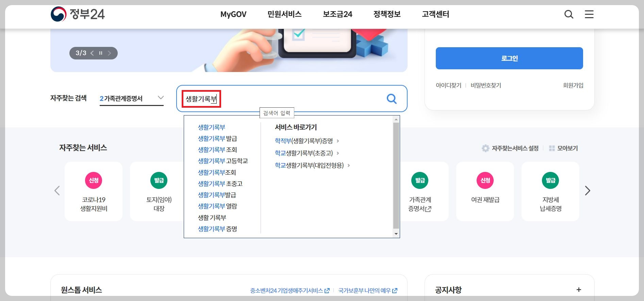Click the 비밀번호찾기 link
This screenshot has width=644, height=301.
[x=486, y=85]
